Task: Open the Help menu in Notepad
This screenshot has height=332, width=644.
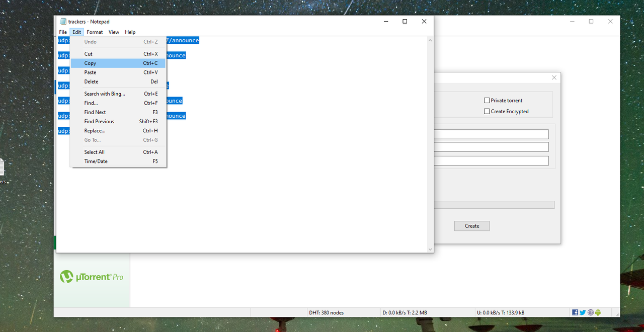Action: [x=130, y=32]
